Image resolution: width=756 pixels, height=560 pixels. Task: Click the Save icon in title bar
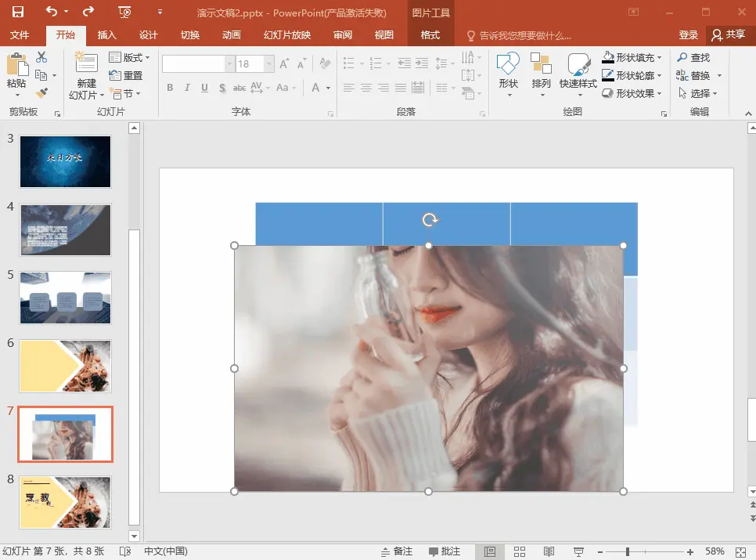click(x=17, y=12)
